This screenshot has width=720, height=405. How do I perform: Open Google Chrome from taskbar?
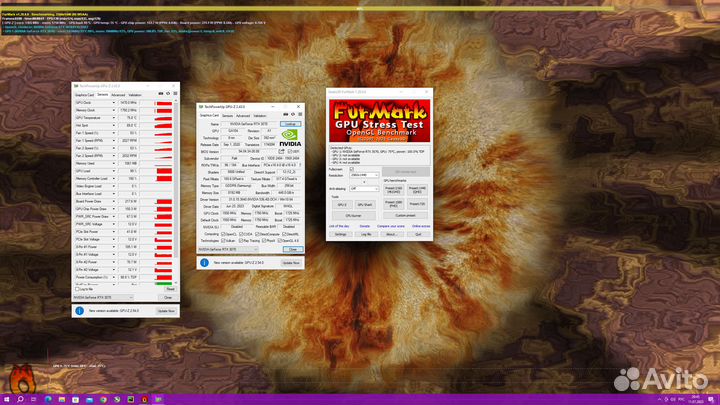pos(103,399)
